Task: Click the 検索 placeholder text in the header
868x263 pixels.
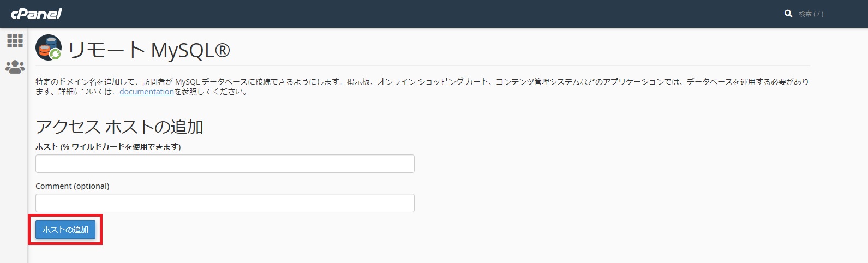Action: coord(811,14)
